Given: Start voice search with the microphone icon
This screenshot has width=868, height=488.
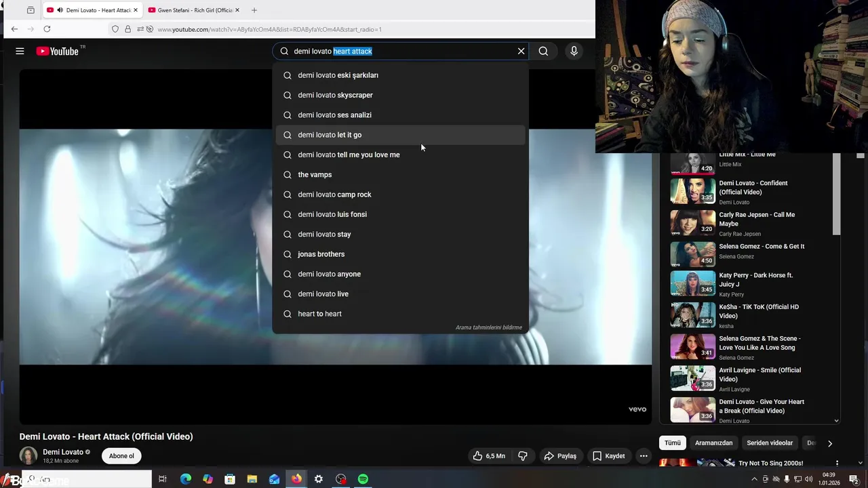Looking at the screenshot, I should point(574,51).
